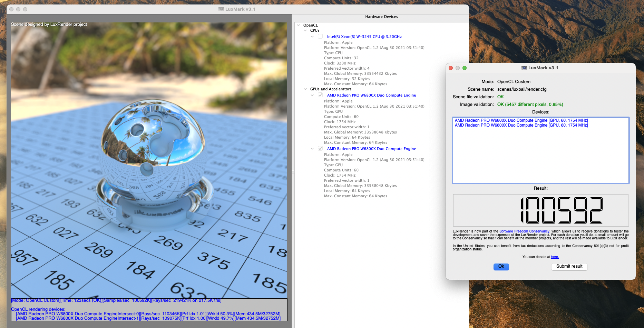
Task: Click the rendered LuxBall scene image
Action: tap(149, 160)
